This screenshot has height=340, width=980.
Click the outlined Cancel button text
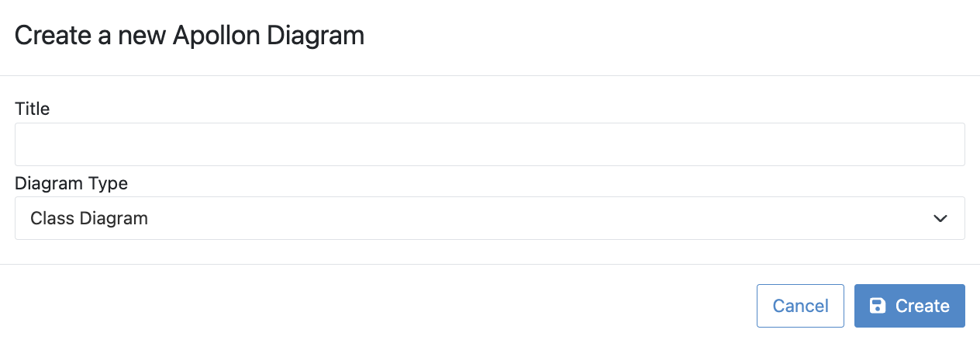[800, 306]
